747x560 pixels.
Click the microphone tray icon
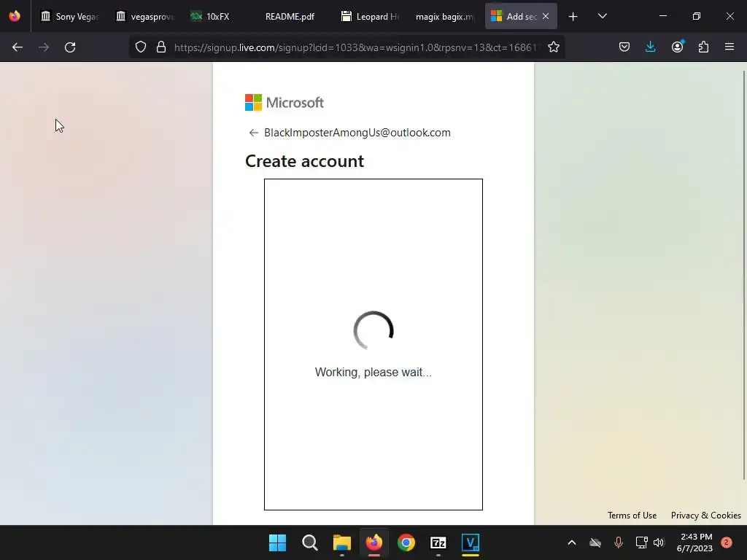619,542
